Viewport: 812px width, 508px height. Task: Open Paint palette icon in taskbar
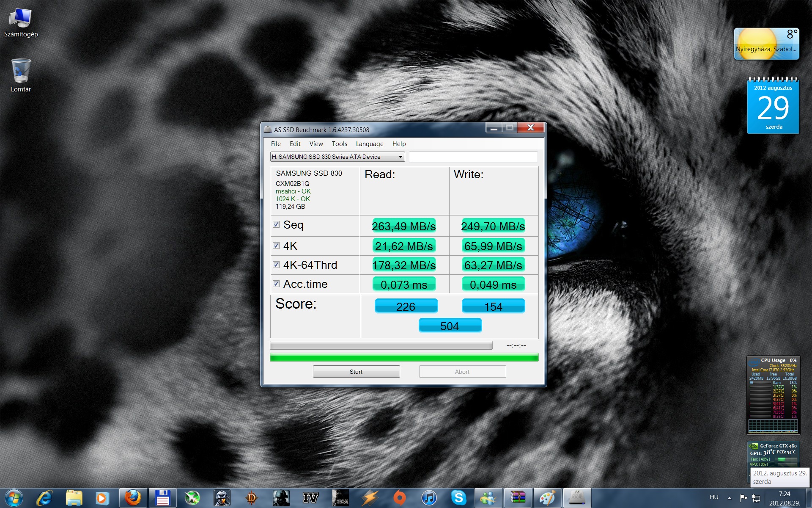tap(547, 498)
